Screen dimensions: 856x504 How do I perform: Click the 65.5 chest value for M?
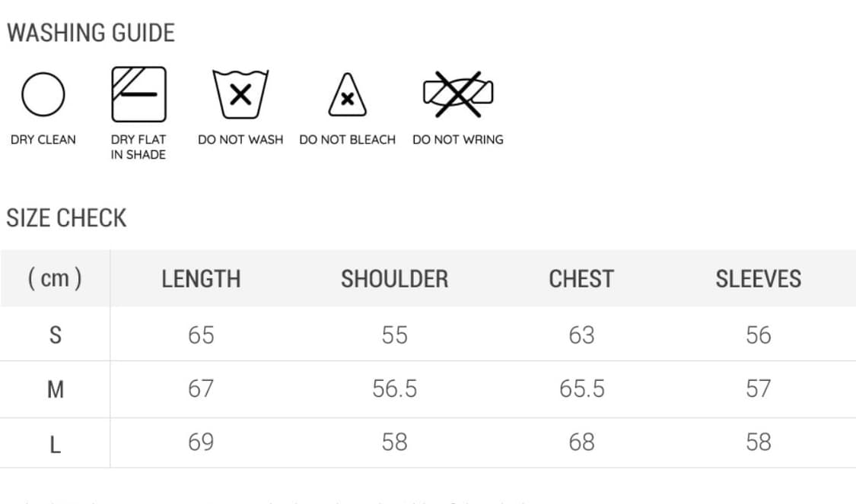point(581,389)
